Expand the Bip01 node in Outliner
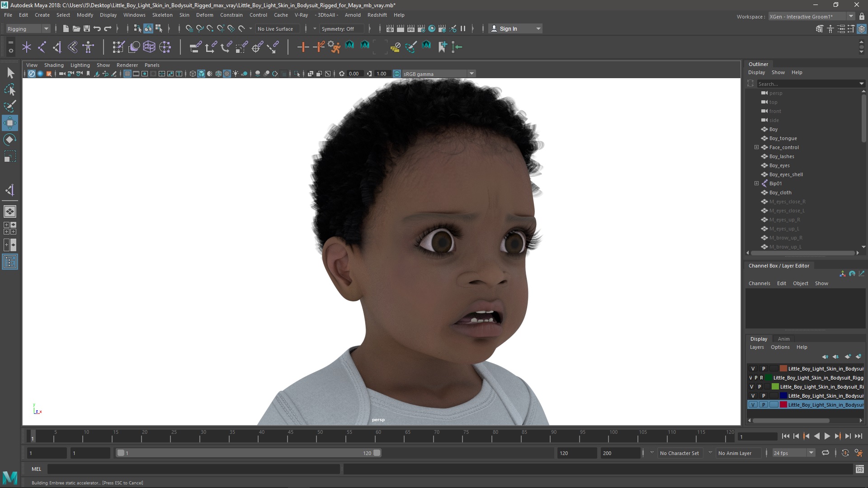This screenshot has height=488, width=868. click(x=756, y=183)
